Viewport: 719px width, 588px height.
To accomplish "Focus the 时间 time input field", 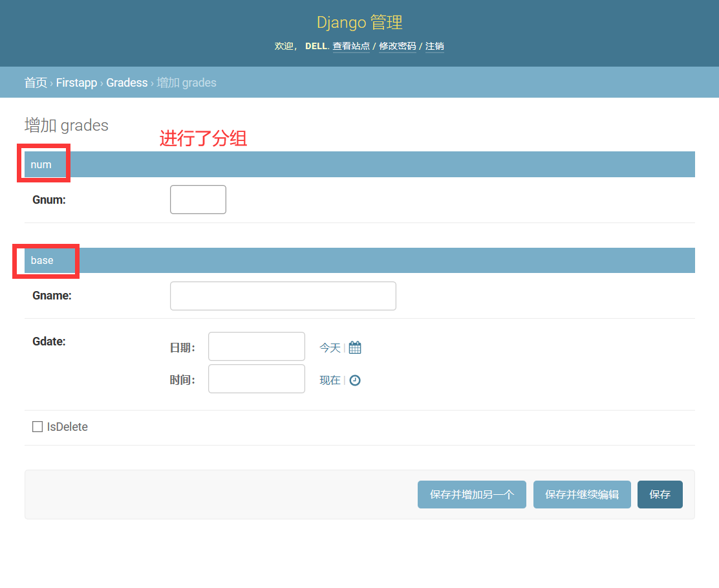I will [x=257, y=379].
